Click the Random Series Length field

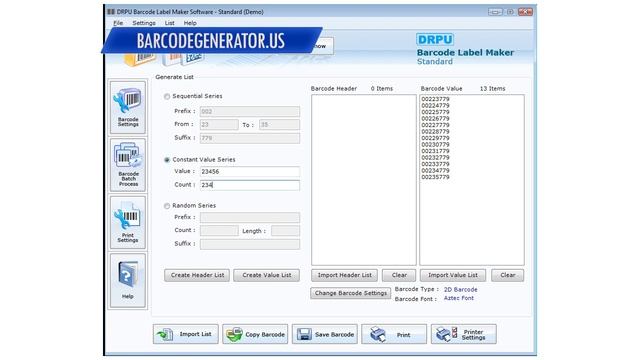coord(285,231)
